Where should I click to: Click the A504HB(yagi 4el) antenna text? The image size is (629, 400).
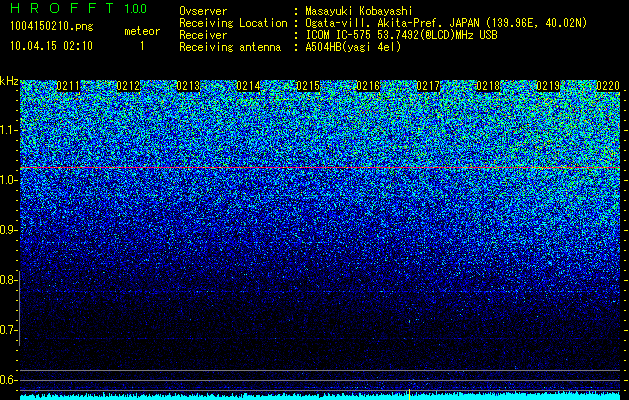pyautogui.click(x=353, y=47)
